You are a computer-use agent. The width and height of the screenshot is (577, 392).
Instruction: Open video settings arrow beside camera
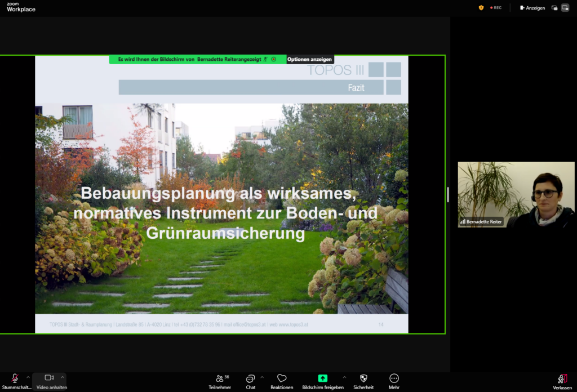[x=63, y=377]
